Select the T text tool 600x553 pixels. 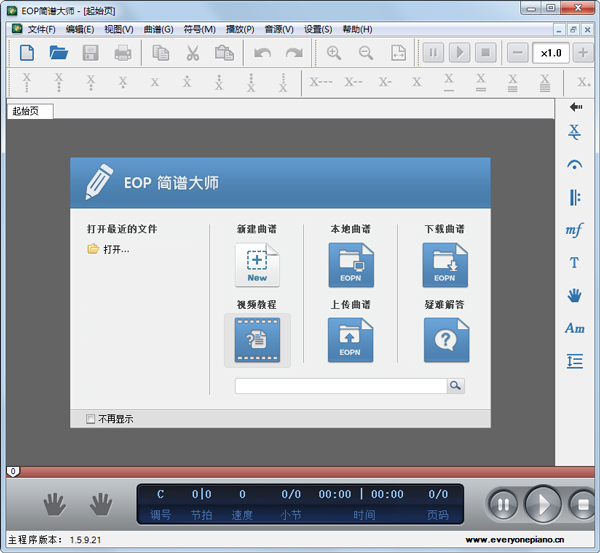(x=574, y=263)
